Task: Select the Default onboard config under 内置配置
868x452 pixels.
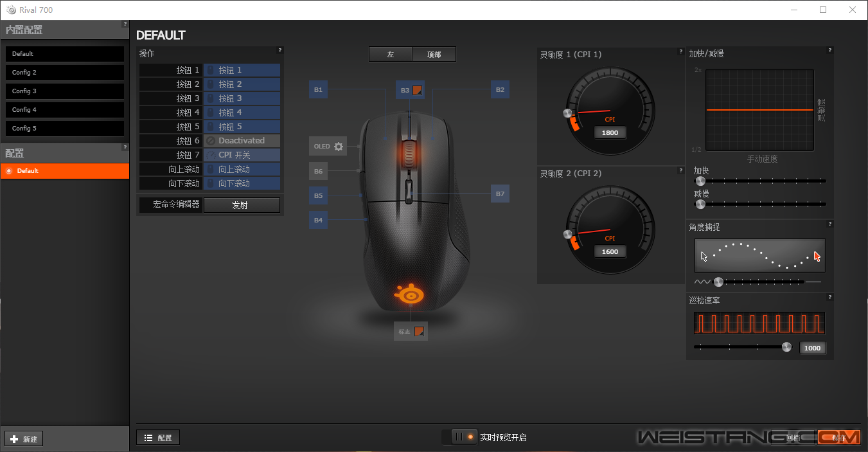Action: click(x=65, y=54)
